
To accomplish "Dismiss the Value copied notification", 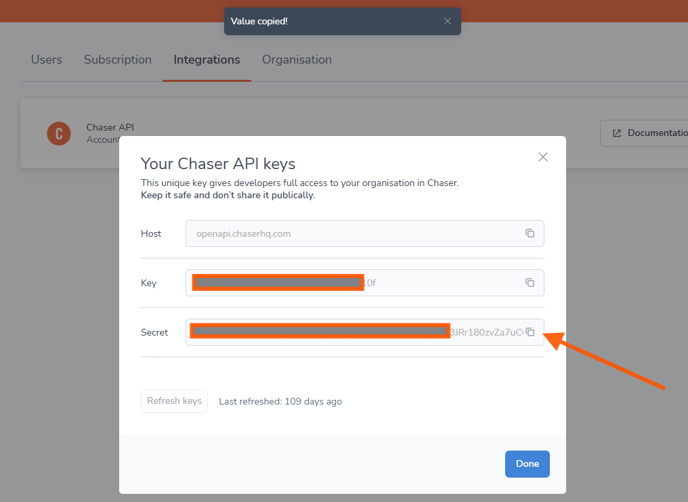I will click(447, 21).
